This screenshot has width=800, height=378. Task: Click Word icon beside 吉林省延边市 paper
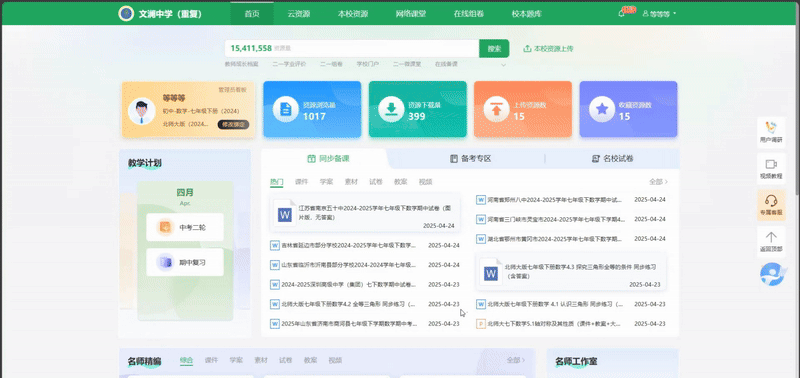click(x=275, y=245)
